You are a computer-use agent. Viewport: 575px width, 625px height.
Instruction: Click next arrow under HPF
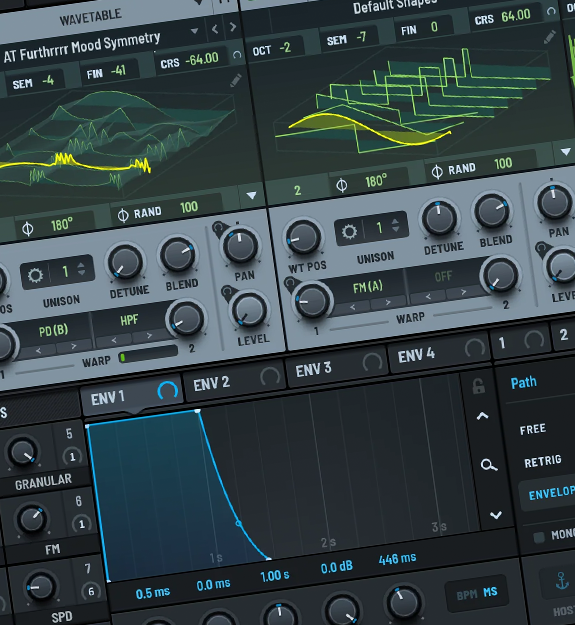point(149,336)
